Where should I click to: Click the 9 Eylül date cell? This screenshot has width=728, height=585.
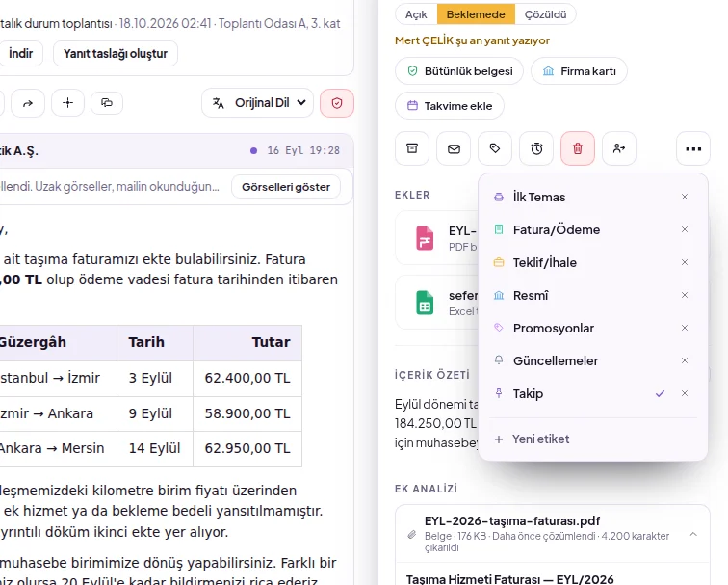coord(155,413)
